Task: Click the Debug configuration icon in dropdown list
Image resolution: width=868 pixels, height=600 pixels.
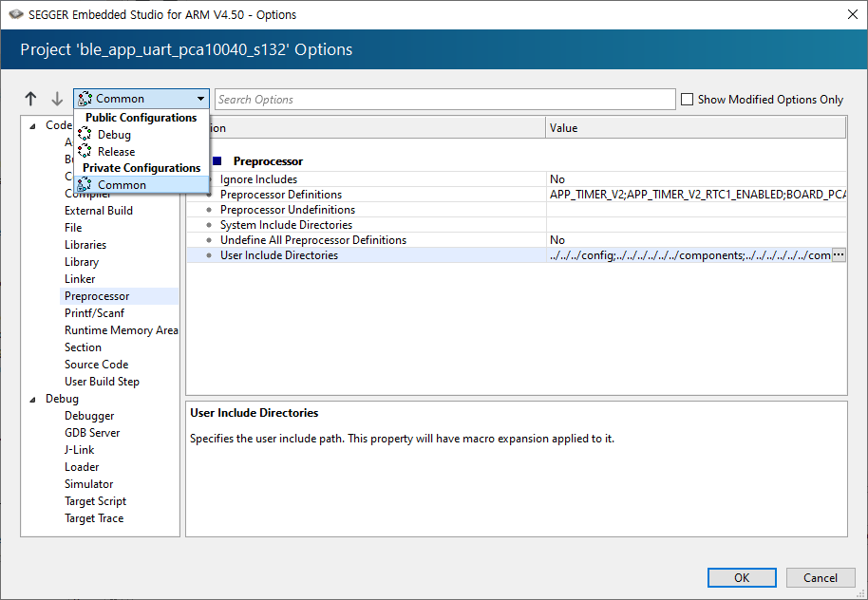Action: pyautogui.click(x=85, y=135)
